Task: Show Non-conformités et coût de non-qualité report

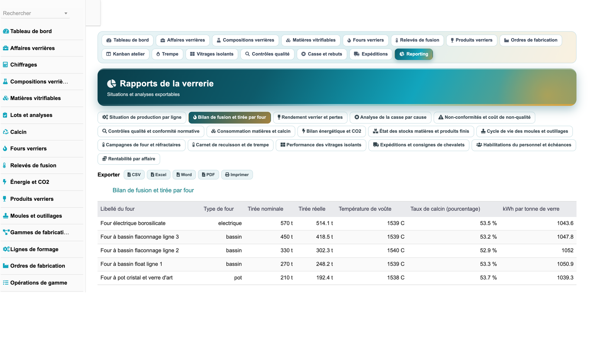Action: coord(484,117)
